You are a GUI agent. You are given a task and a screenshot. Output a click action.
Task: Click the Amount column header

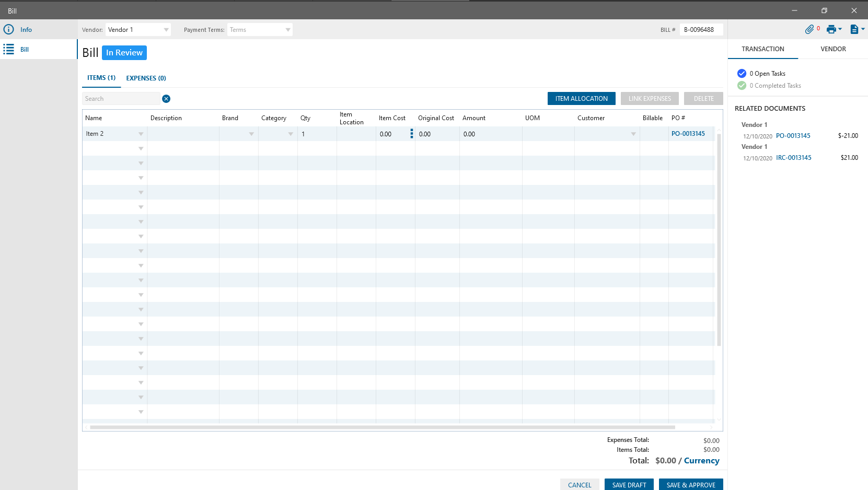pyautogui.click(x=474, y=118)
